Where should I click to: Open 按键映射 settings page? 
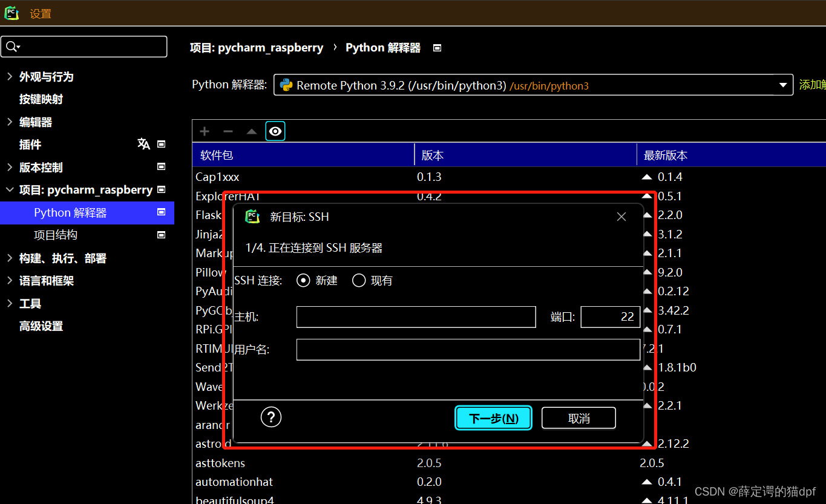click(41, 99)
